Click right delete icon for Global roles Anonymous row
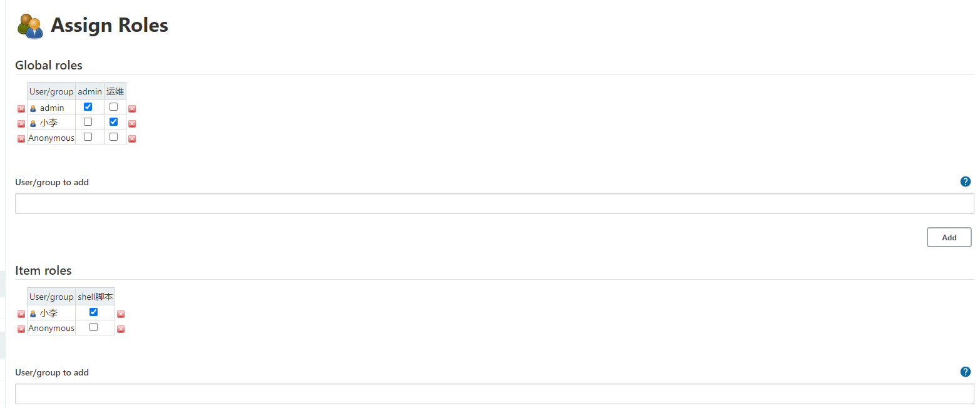Image resolution: width=980 pixels, height=408 pixels. (x=132, y=139)
